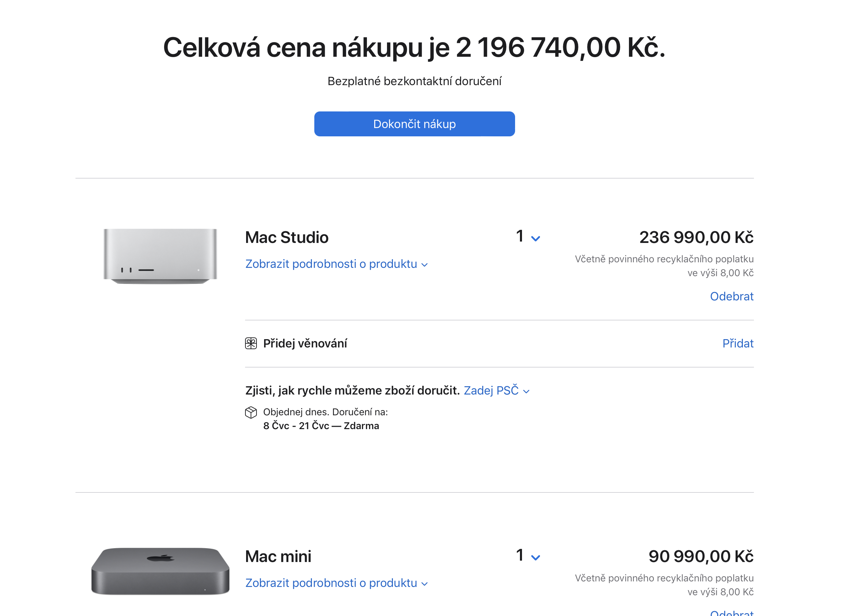Open the Mac mini quantity dropdown
Viewport: 846px width, 616px height.
click(528, 556)
